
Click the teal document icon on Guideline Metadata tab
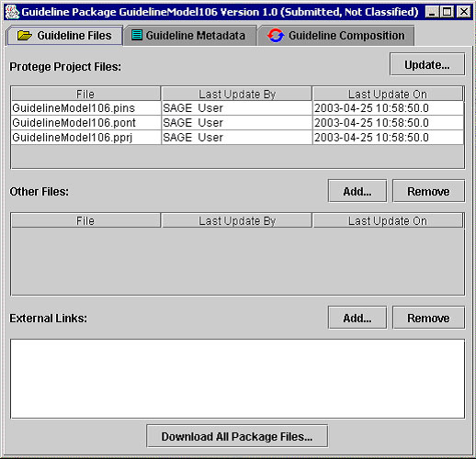pyautogui.click(x=137, y=35)
